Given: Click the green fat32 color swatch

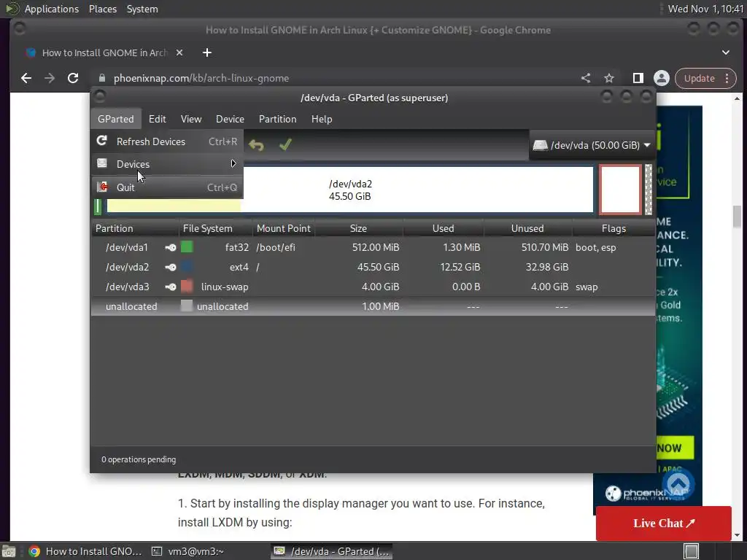Looking at the screenshot, I should click(x=187, y=246).
